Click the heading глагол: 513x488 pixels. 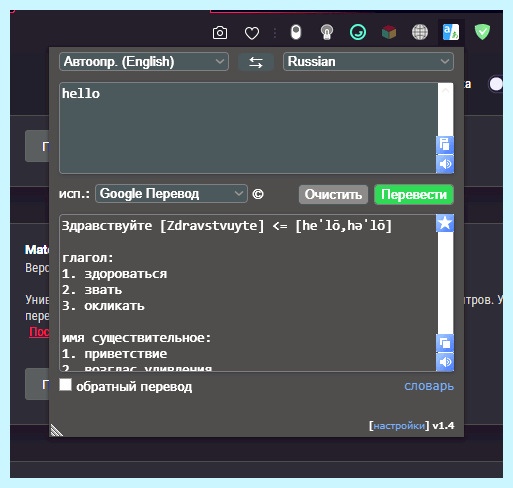pyautogui.click(x=88, y=258)
